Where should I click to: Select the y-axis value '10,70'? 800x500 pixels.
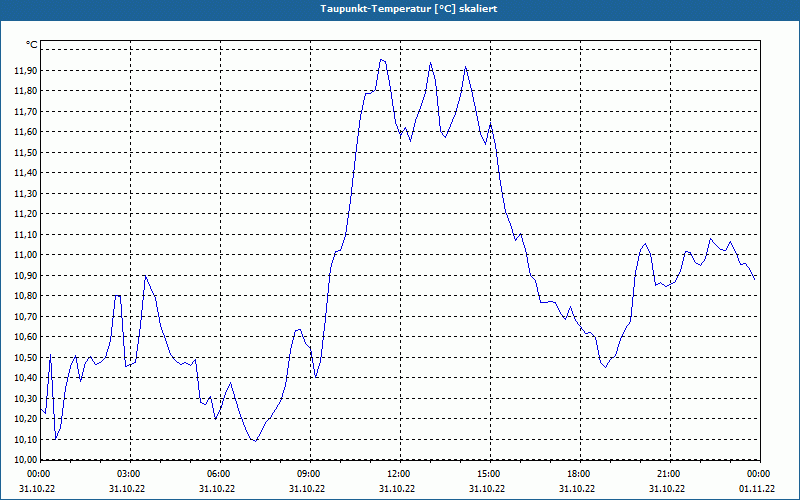26,316
